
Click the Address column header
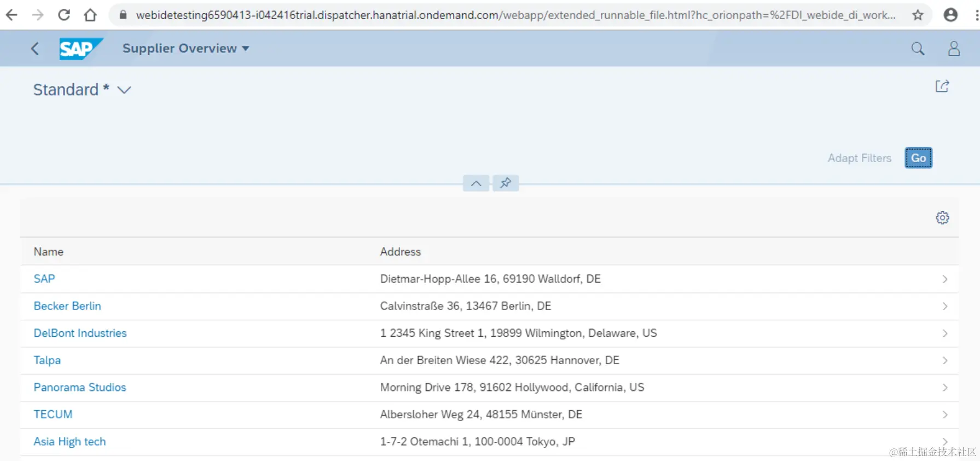401,252
